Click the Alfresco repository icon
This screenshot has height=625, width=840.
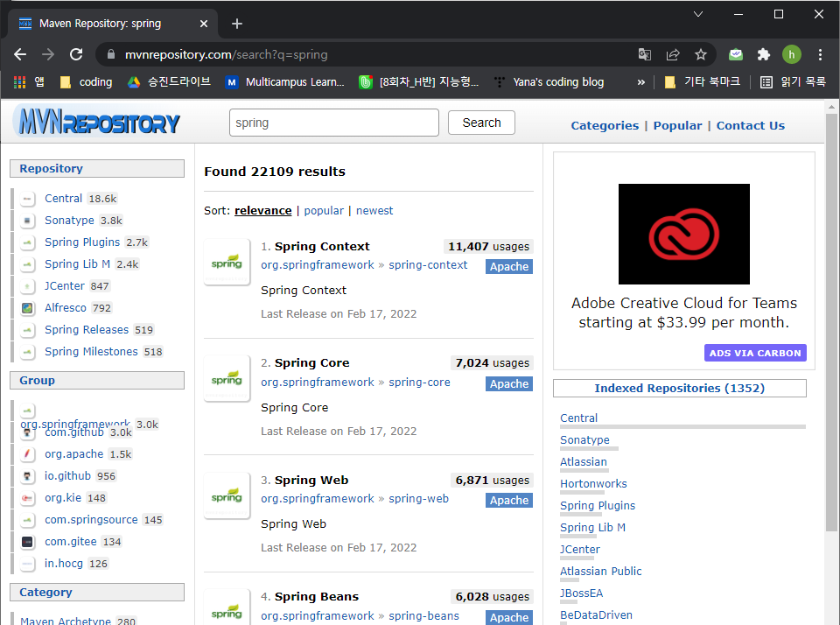tap(27, 308)
